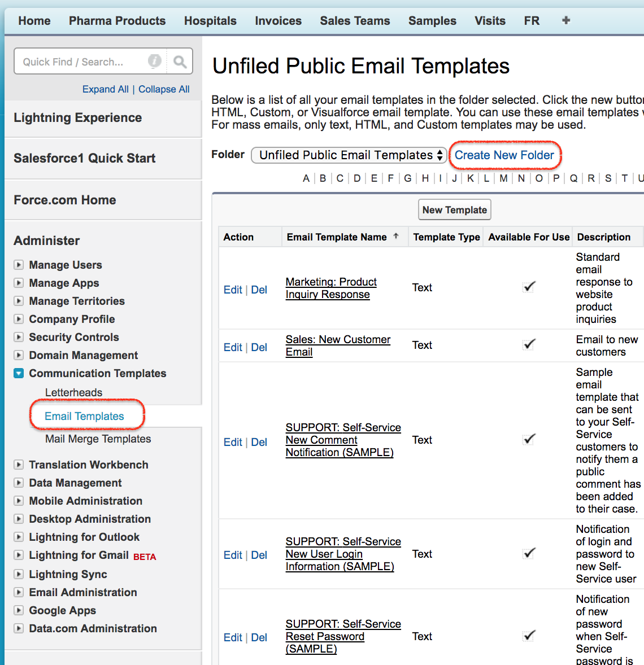The image size is (644, 665).
Task: Expand the Domain Management section
Action: pyautogui.click(x=19, y=355)
